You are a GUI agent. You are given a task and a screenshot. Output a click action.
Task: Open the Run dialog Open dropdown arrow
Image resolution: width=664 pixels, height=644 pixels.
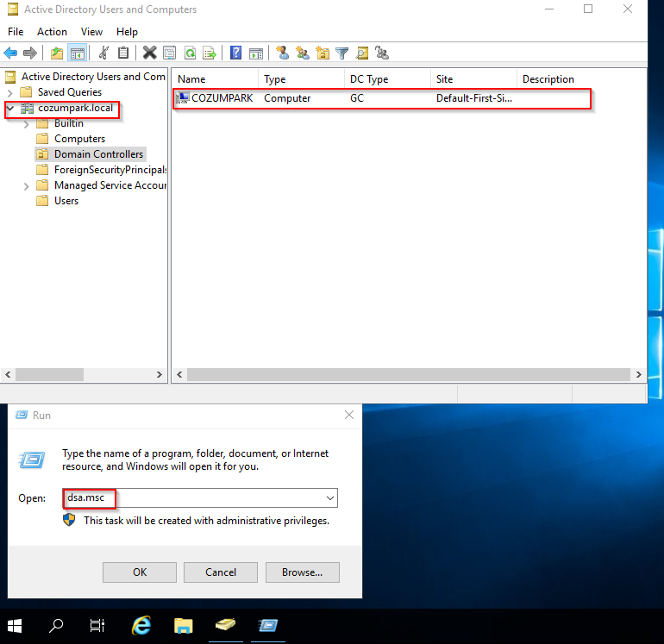coord(330,498)
